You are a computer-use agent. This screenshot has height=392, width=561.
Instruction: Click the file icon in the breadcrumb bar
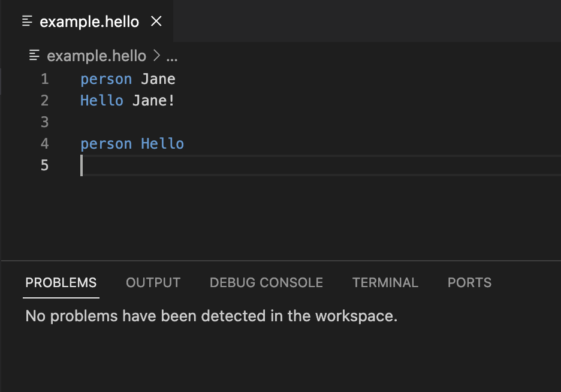[34, 55]
